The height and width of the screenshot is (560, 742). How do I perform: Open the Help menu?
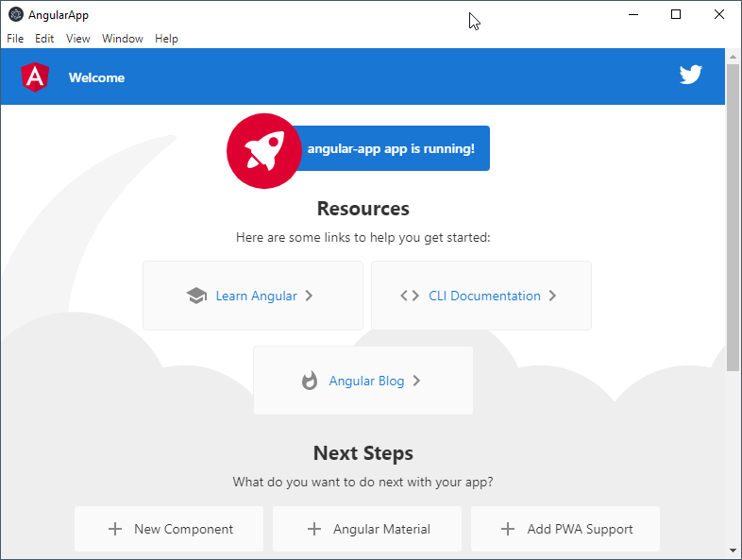[x=166, y=39]
